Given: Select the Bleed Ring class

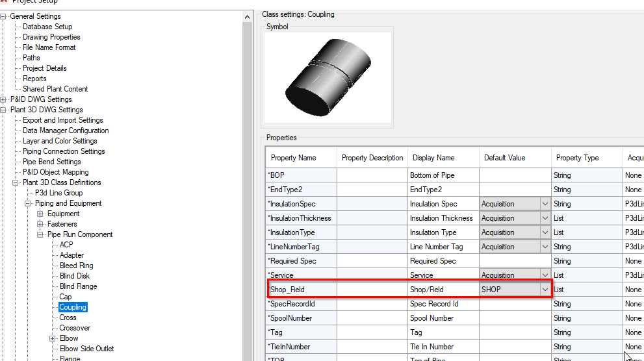Looking at the screenshot, I should click(x=77, y=266).
